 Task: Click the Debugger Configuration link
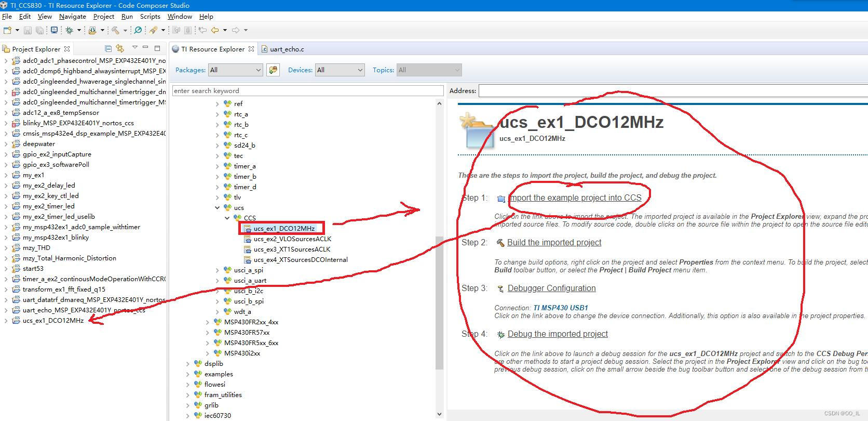click(x=551, y=288)
